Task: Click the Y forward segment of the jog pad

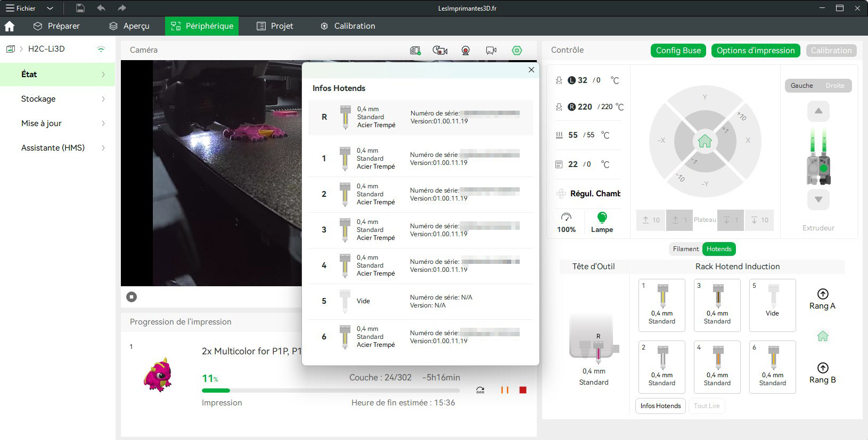Action: [x=705, y=97]
